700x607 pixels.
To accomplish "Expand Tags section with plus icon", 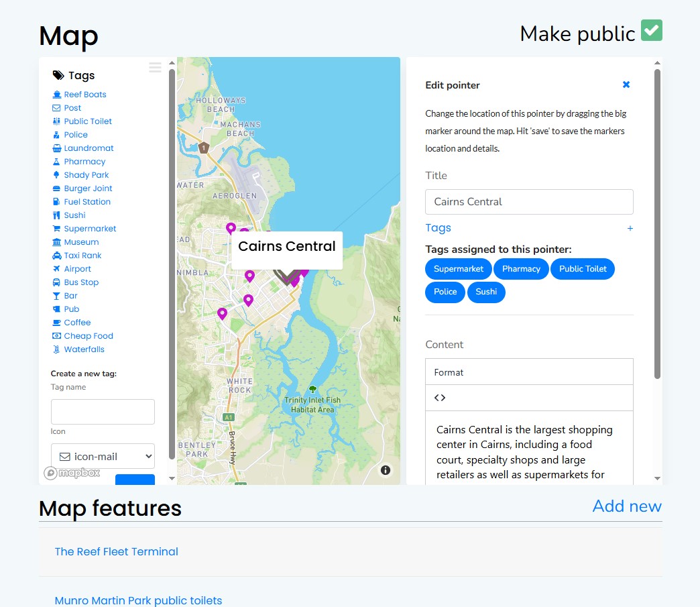I will pyautogui.click(x=630, y=229).
